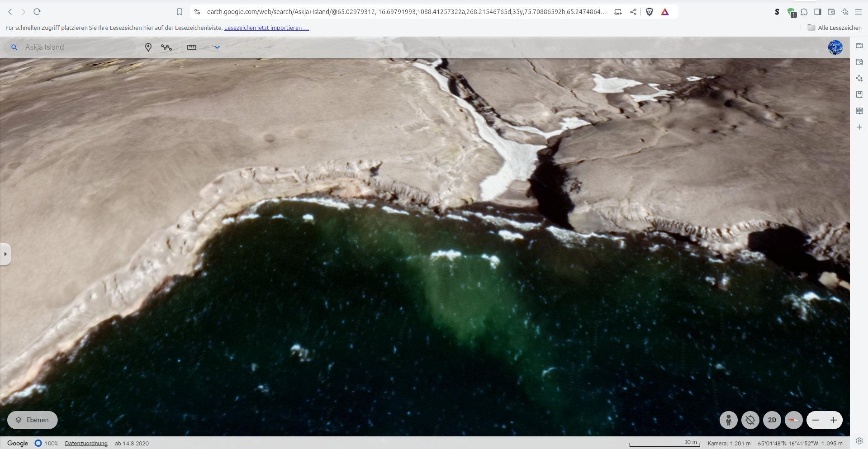Go forward in browser history

[24, 12]
